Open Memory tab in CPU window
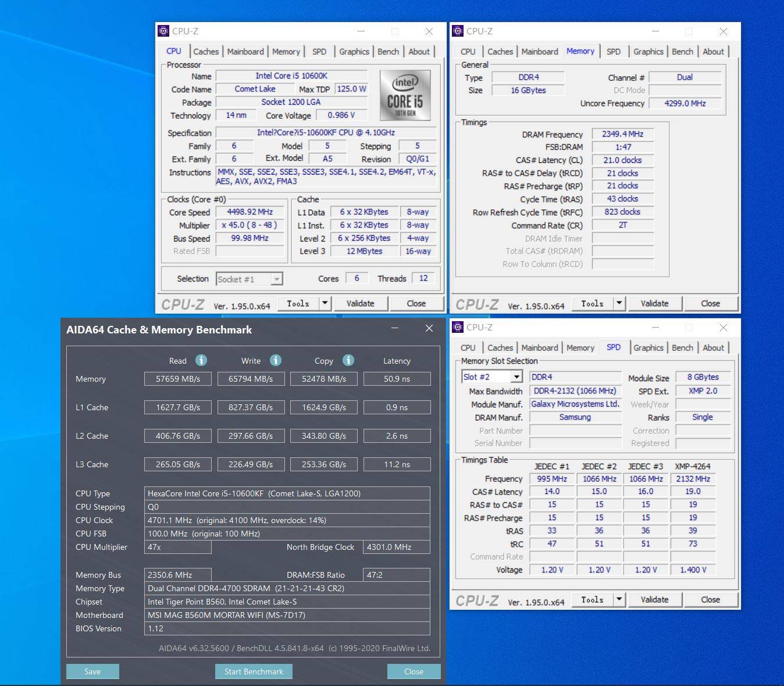Viewport: 784px width, 686px height. pos(286,51)
